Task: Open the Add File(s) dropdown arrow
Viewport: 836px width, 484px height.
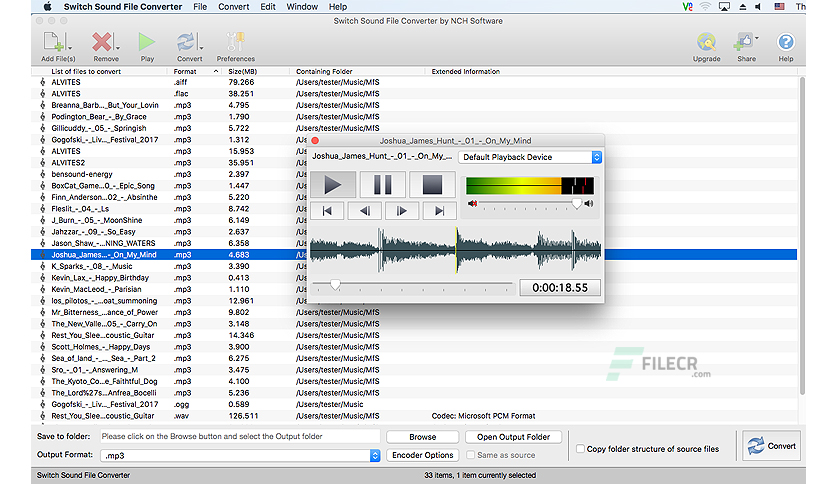Action: 69,48
